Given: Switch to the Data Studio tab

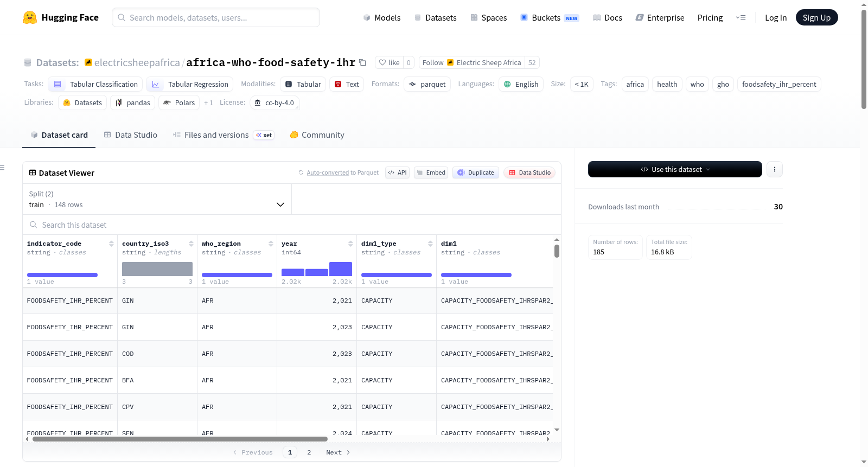Looking at the screenshot, I should coord(130,135).
